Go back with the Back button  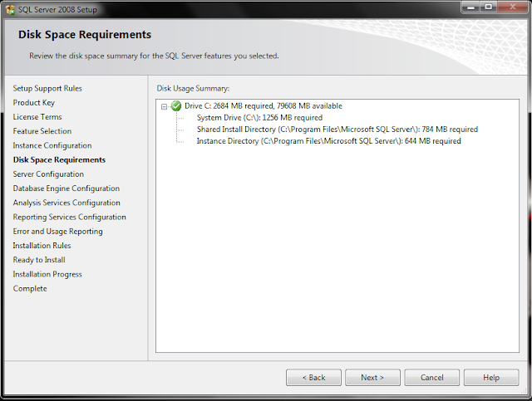point(313,377)
